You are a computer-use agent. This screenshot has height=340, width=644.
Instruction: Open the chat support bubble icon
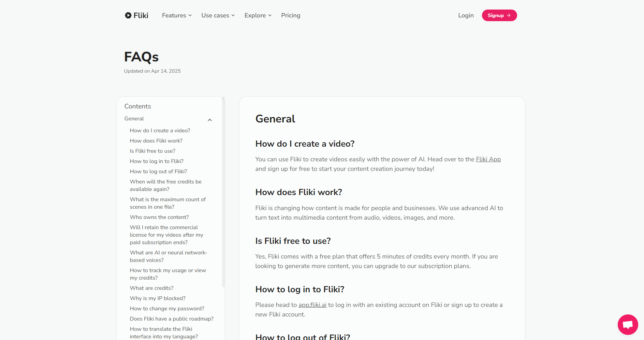point(627,324)
